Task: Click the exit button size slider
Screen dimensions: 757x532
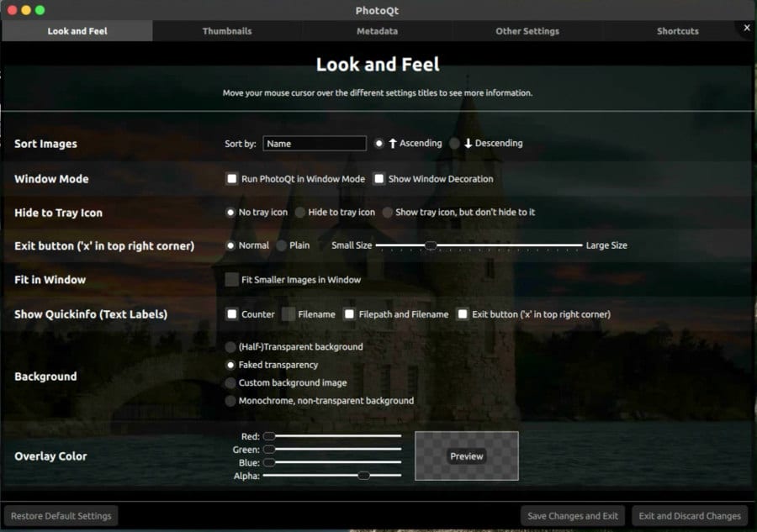Action: [x=479, y=245]
